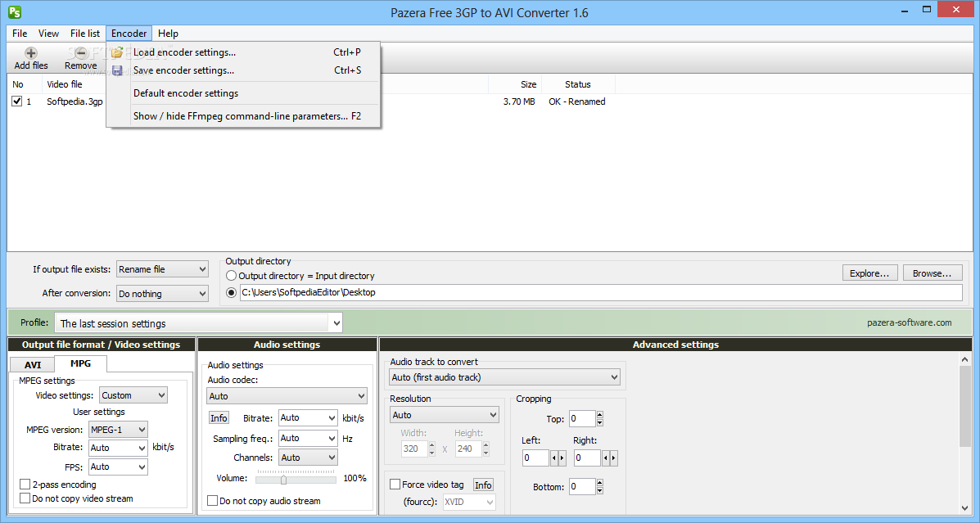Open the Video settings Custom dropdown
The width and height of the screenshot is (980, 523).
133,395
